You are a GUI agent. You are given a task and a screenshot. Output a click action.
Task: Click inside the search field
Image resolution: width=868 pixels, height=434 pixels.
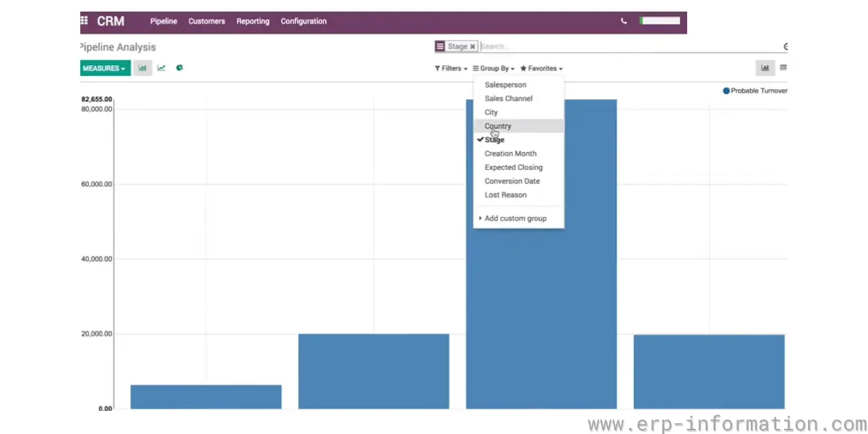click(x=579, y=46)
